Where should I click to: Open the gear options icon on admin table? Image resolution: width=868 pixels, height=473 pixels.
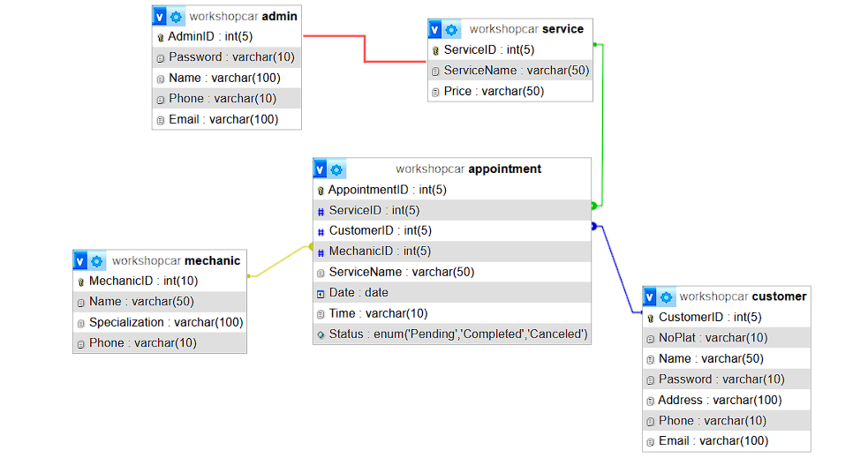[176, 17]
